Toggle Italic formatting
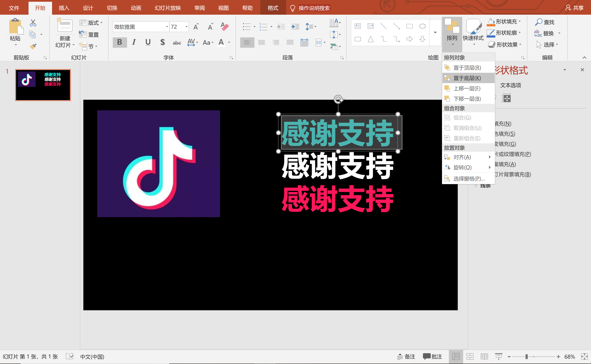Viewport: 591px width, 364px height. pyautogui.click(x=134, y=42)
